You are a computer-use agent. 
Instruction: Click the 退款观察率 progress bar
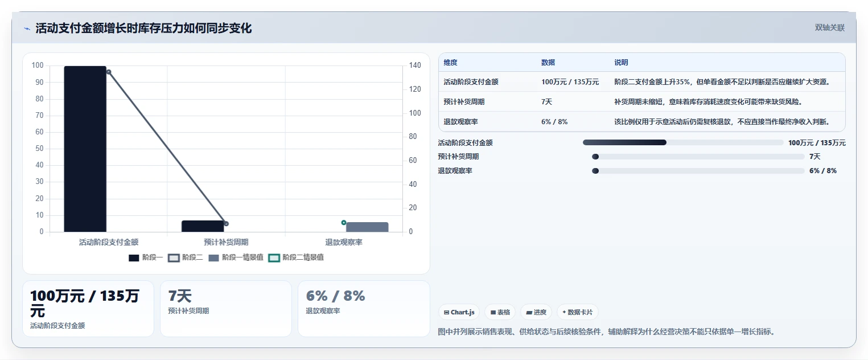[698, 171]
